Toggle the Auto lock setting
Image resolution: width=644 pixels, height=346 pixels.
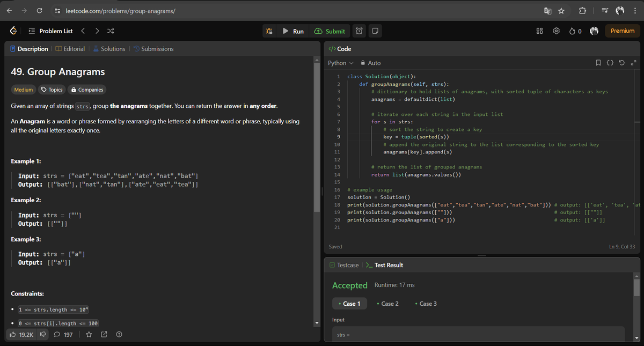click(371, 63)
